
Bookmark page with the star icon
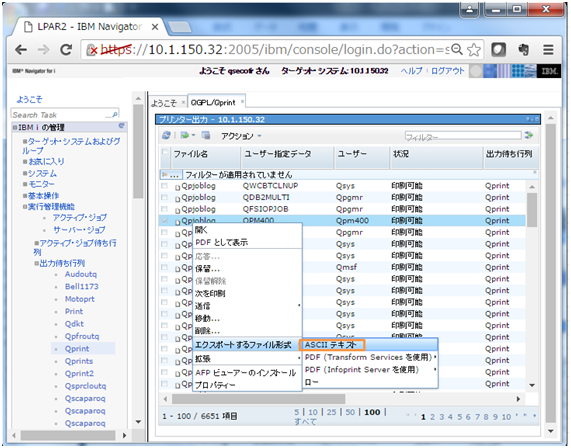tap(474, 50)
